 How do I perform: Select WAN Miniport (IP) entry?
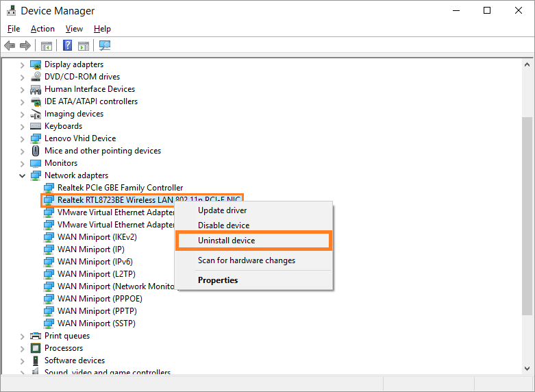90,249
